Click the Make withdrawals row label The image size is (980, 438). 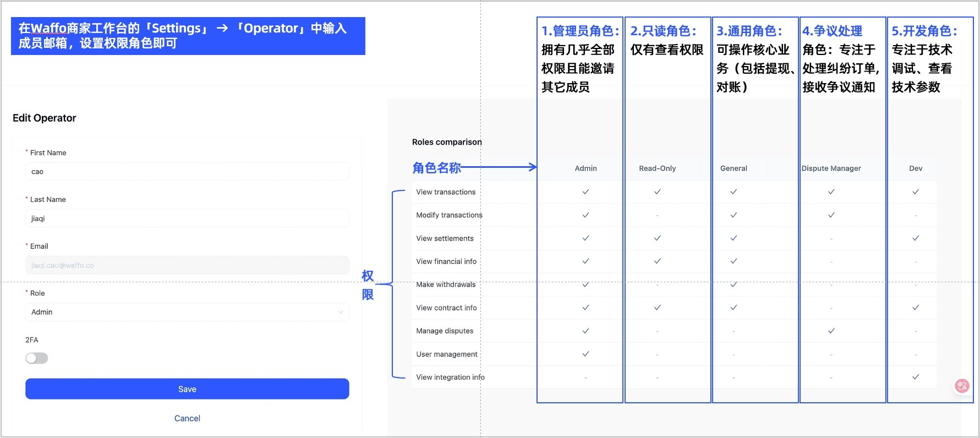pyautogui.click(x=446, y=284)
